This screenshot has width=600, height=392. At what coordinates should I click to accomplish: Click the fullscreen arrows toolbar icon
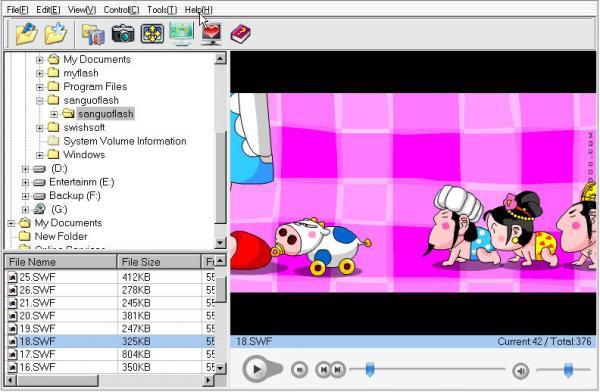152,34
